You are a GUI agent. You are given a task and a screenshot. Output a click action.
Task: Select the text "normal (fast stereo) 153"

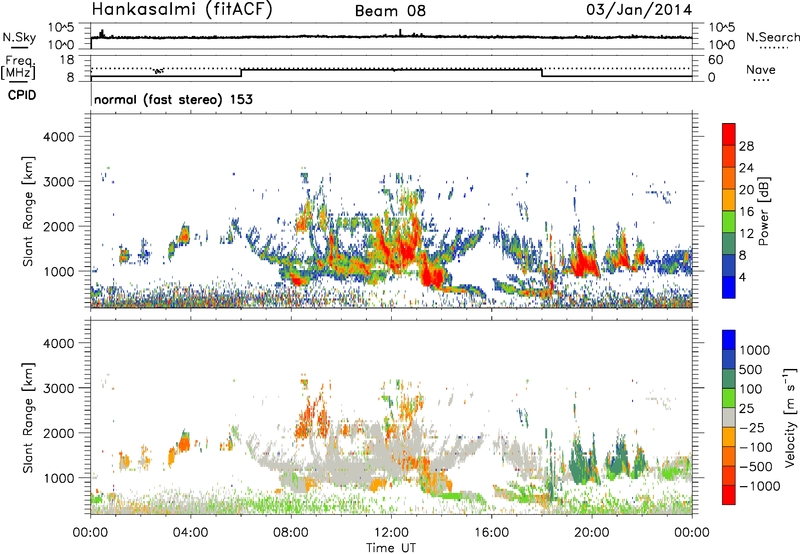173,99
